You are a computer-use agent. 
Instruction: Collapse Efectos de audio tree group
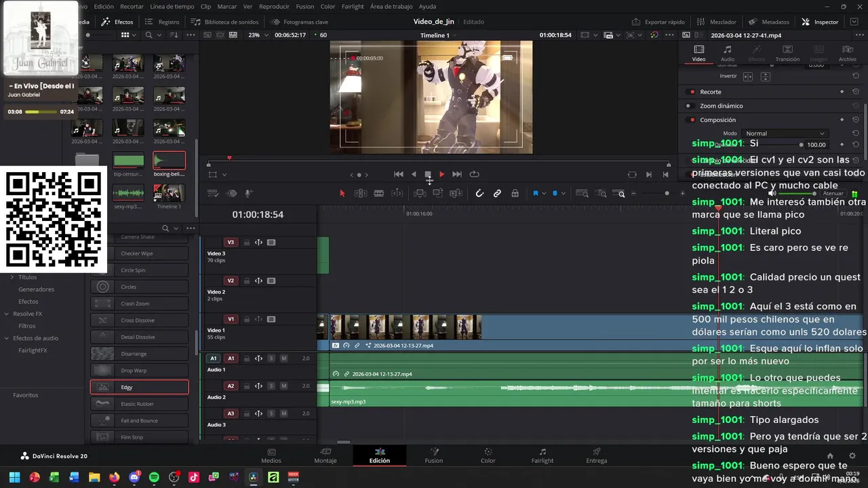click(x=6, y=338)
